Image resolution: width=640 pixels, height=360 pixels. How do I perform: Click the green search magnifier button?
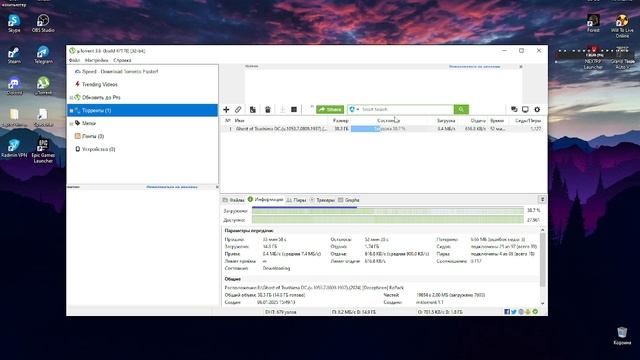461,109
